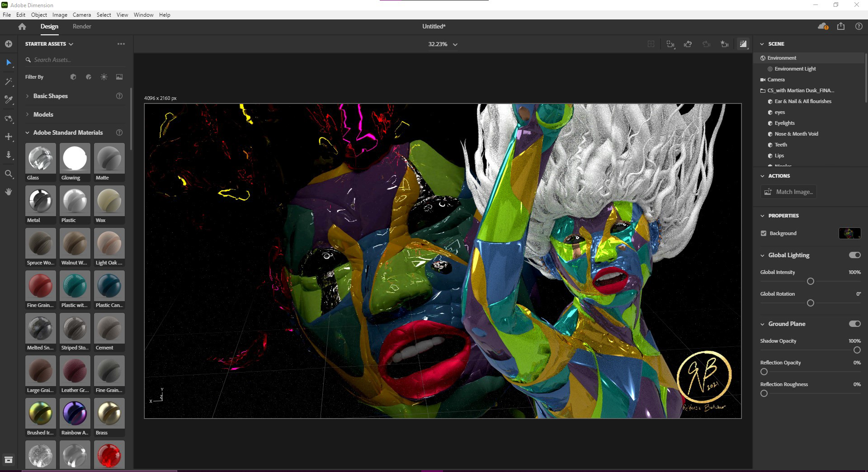
Task: Filter assets by images icon
Action: pos(119,77)
